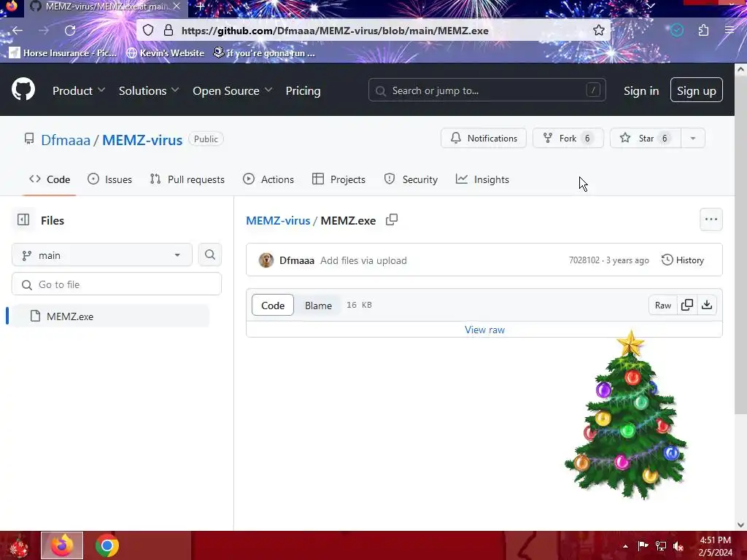Click the search files magnifier button
Screen dimensions: 747x560
coord(210,254)
